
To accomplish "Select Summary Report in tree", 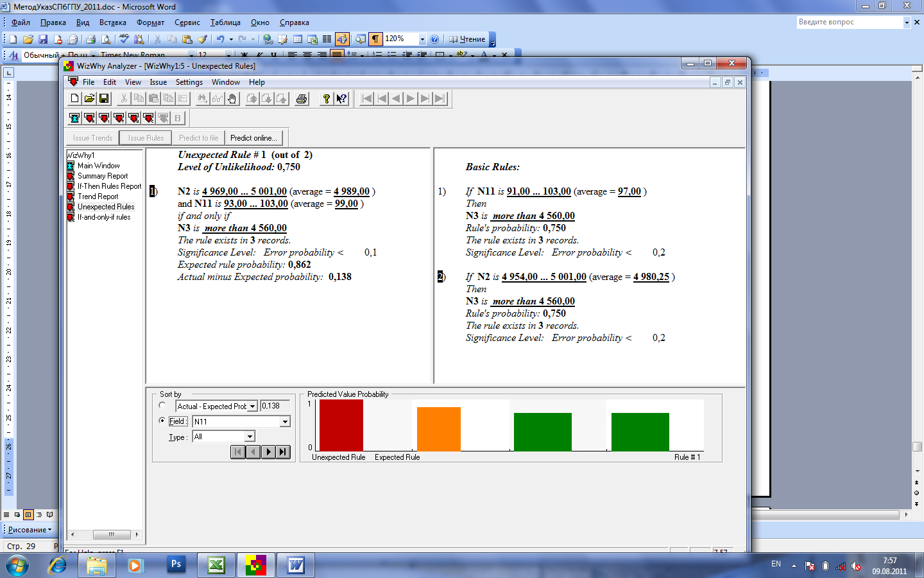I will tap(103, 176).
